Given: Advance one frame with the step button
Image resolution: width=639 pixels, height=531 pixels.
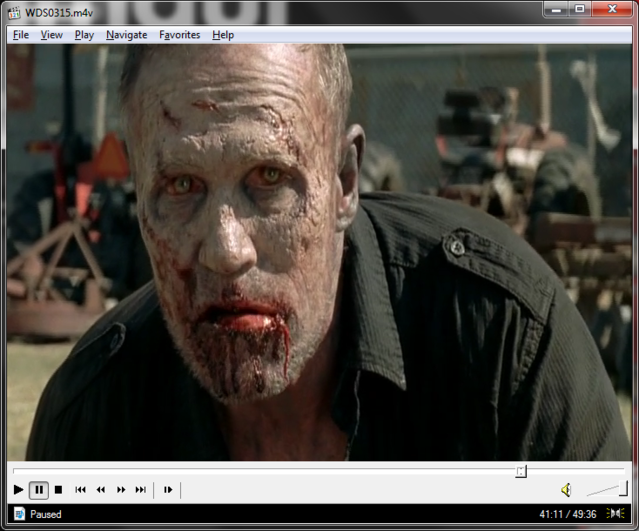Looking at the screenshot, I should [168, 489].
